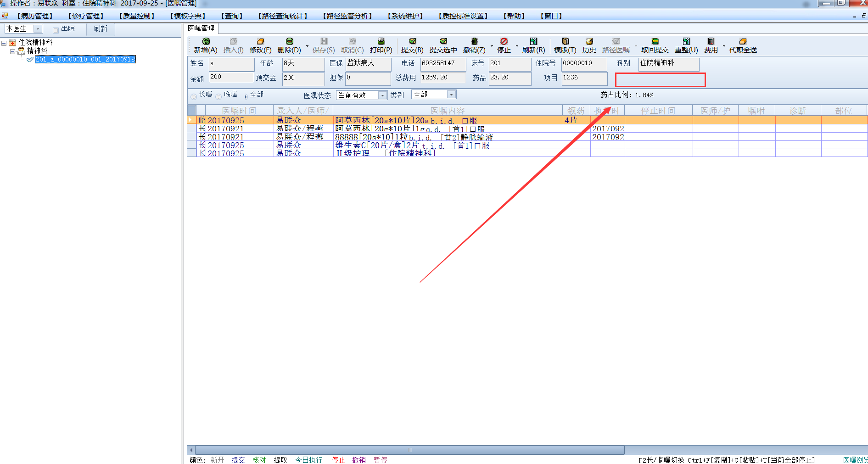Open the 模板字典 menu

coord(188,16)
